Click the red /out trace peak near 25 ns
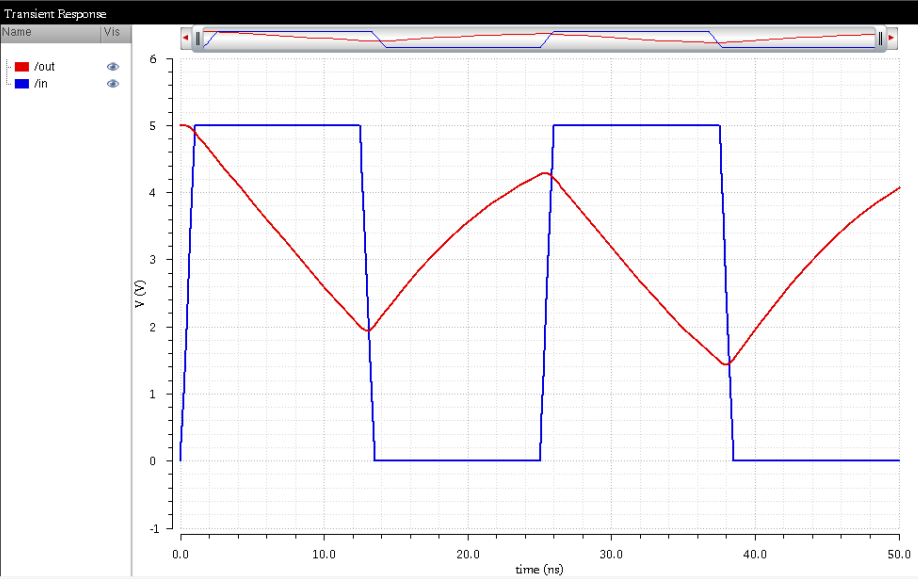 [x=544, y=173]
